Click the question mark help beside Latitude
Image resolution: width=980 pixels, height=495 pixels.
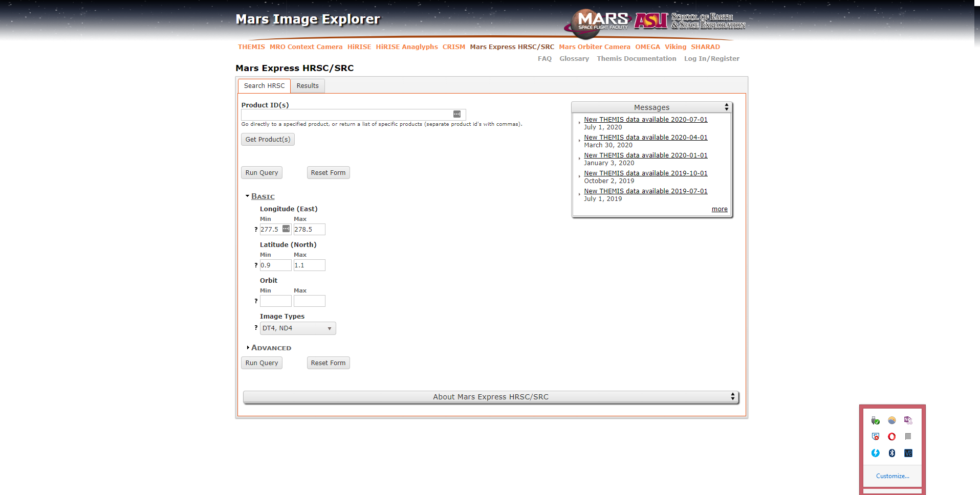(x=256, y=265)
